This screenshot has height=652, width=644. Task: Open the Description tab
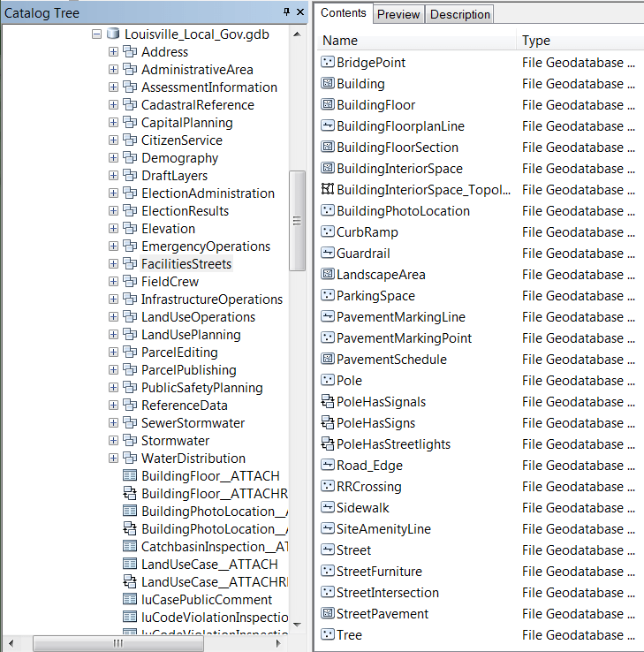(x=460, y=14)
